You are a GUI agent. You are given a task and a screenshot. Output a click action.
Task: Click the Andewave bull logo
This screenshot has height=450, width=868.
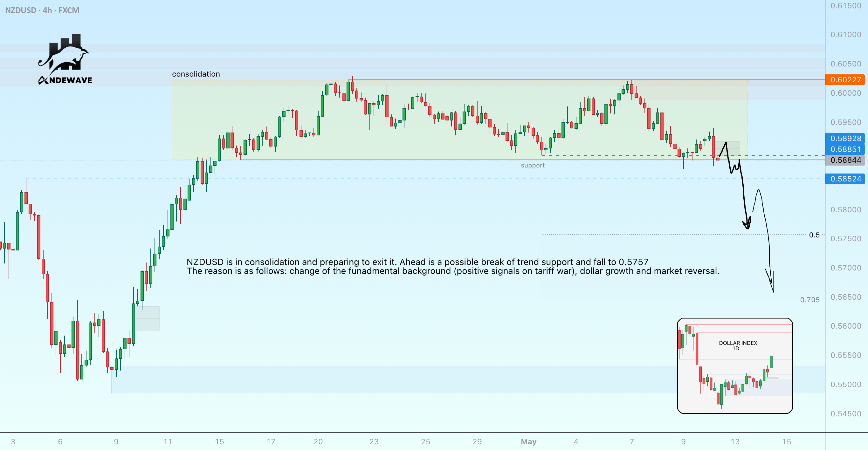[65, 59]
